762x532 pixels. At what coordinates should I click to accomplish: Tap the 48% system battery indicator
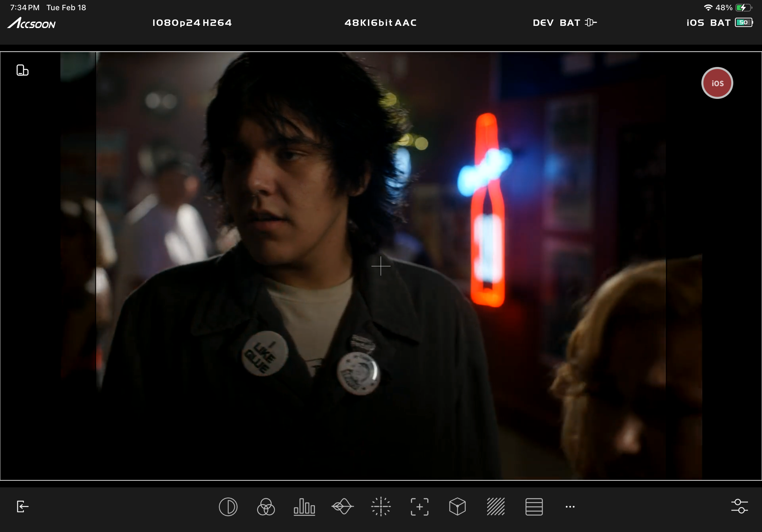tap(734, 7)
